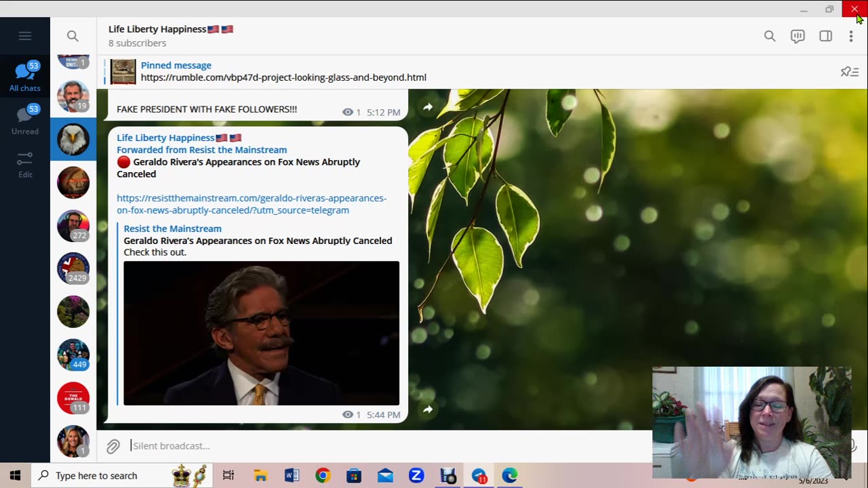Image resolution: width=868 pixels, height=488 pixels.
Task: Open Forwarded from Resist the Mainstream
Action: [x=201, y=150]
